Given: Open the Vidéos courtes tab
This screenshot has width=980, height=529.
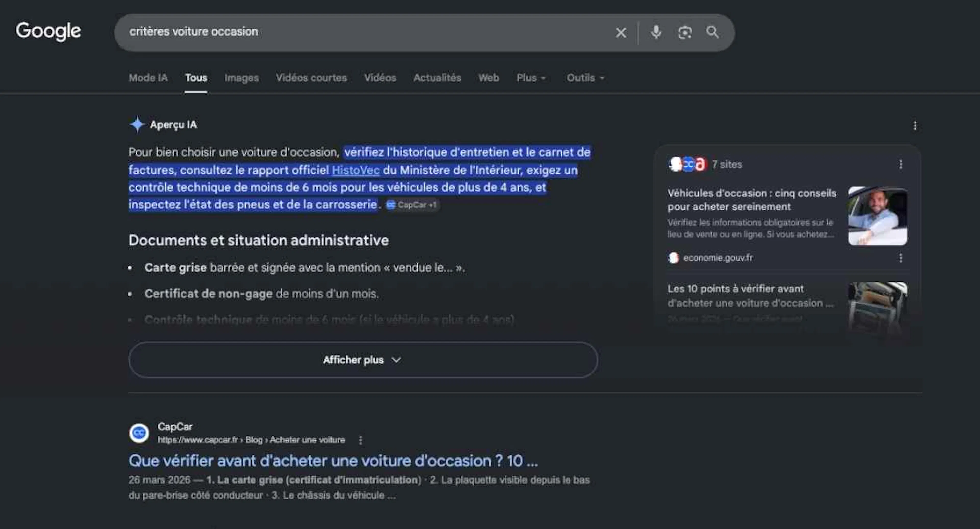Looking at the screenshot, I should (x=311, y=78).
